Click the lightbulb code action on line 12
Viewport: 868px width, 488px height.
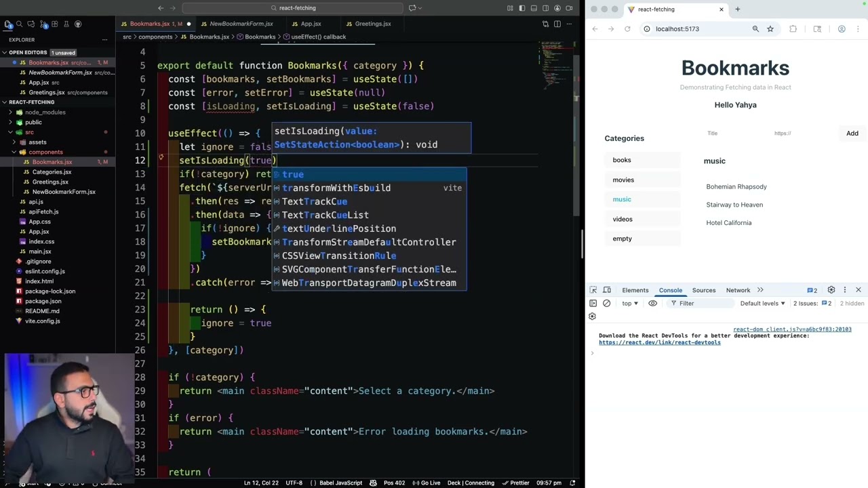pyautogui.click(x=161, y=157)
